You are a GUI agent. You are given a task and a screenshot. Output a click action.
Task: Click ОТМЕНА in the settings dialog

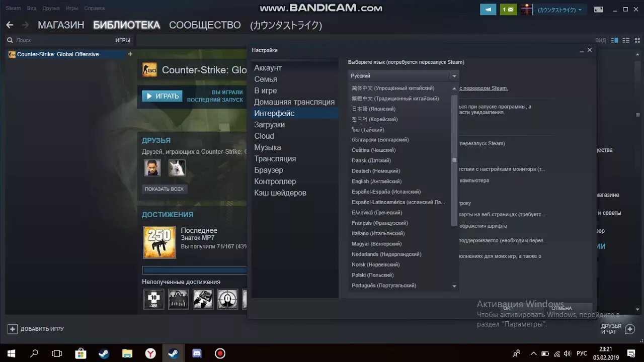[562, 308]
